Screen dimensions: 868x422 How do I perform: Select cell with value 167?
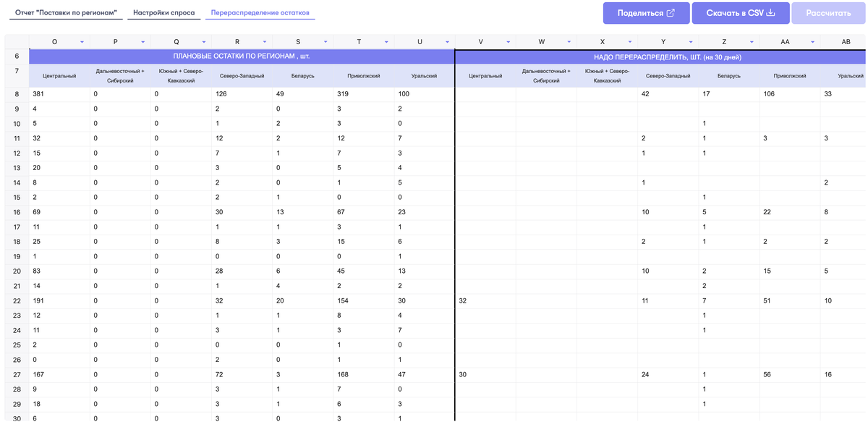[x=60, y=374]
